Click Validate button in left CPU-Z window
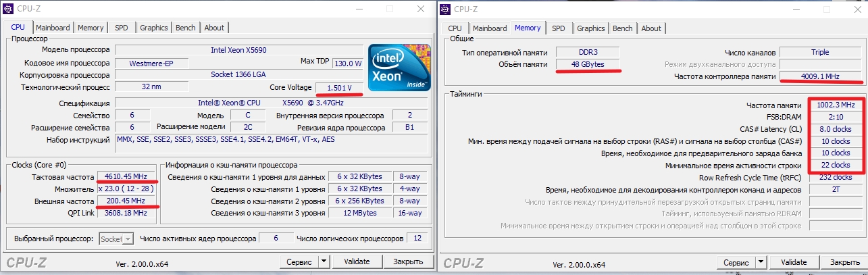 [357, 261]
